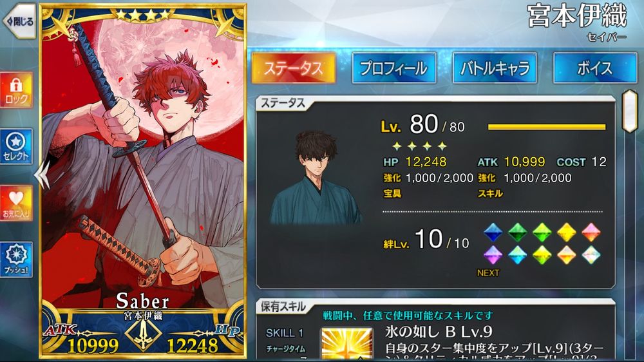This screenshot has width=644, height=362.
Task: Click the SKILL 1 水の如し icon
Action: 347,344
